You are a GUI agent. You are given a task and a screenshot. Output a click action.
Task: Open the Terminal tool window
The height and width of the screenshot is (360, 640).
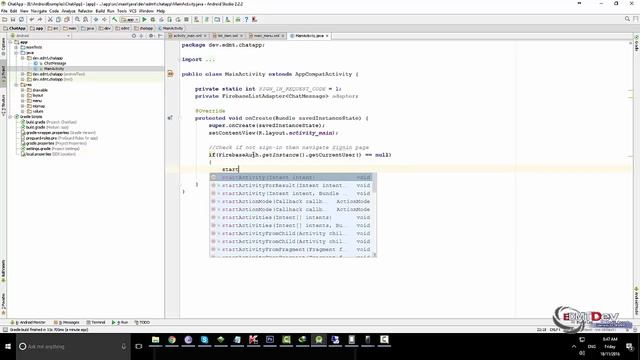96,322
